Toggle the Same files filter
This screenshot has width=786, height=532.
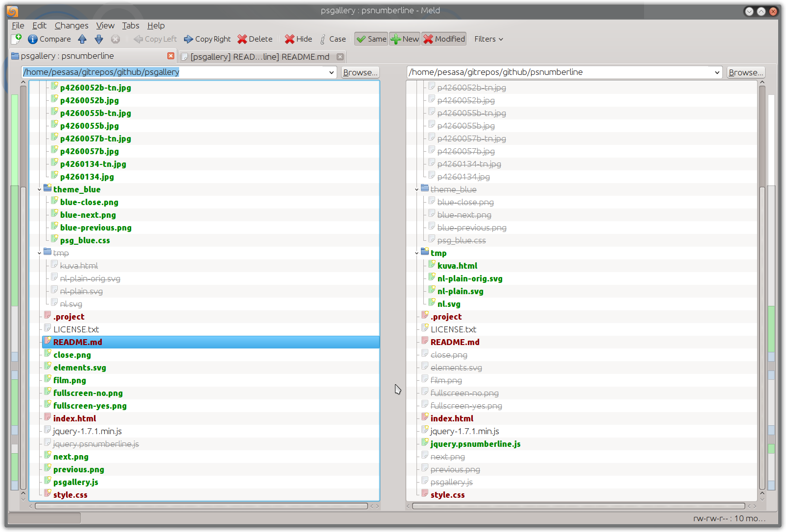click(x=371, y=39)
